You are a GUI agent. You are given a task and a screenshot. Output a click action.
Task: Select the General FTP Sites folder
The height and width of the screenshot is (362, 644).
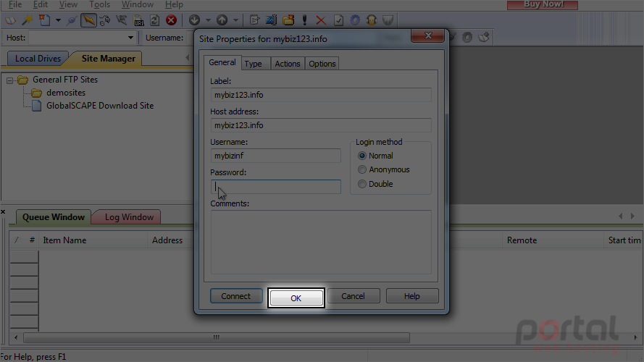[65, 80]
